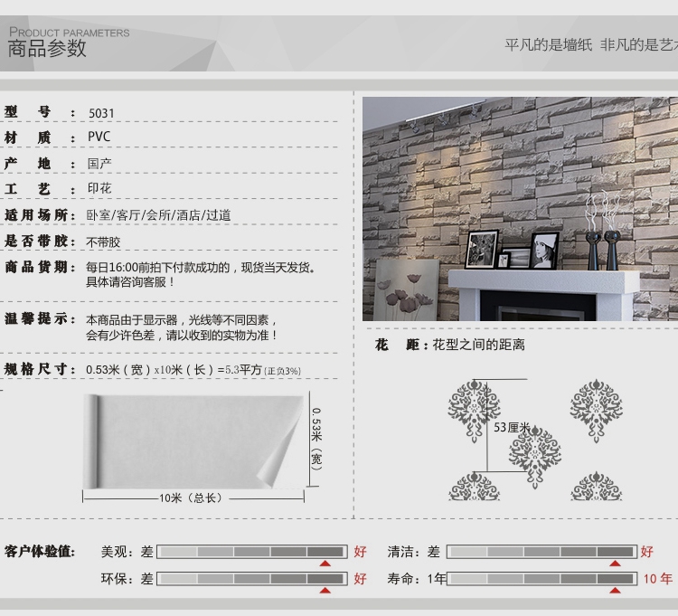678x616 pixels.
Task: Click the craft value 印花
Action: click(x=99, y=188)
